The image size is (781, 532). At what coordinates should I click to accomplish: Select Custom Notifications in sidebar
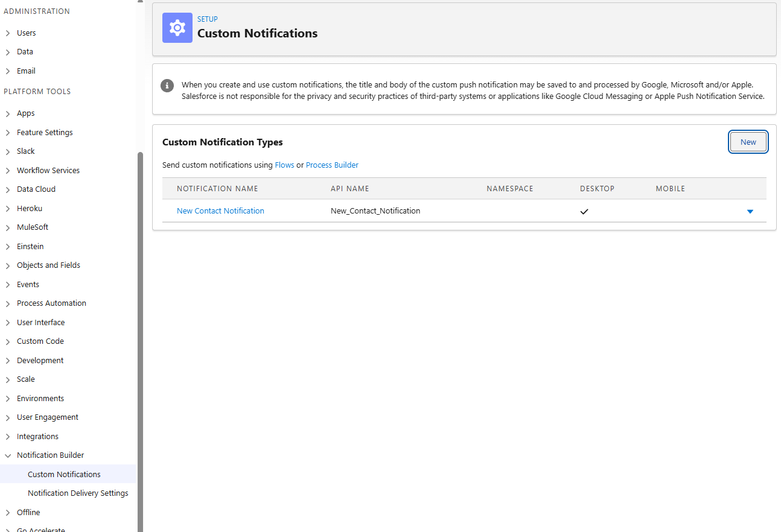tap(64, 474)
